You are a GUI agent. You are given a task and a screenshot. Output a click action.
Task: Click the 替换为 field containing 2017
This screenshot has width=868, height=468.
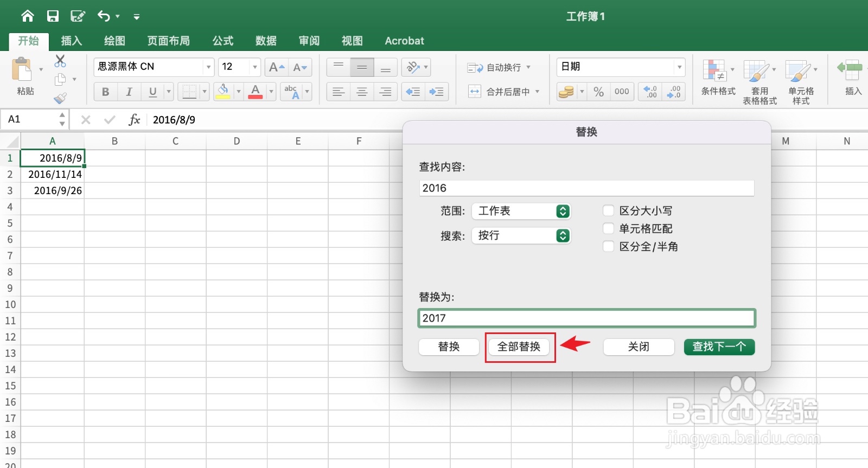(586, 318)
